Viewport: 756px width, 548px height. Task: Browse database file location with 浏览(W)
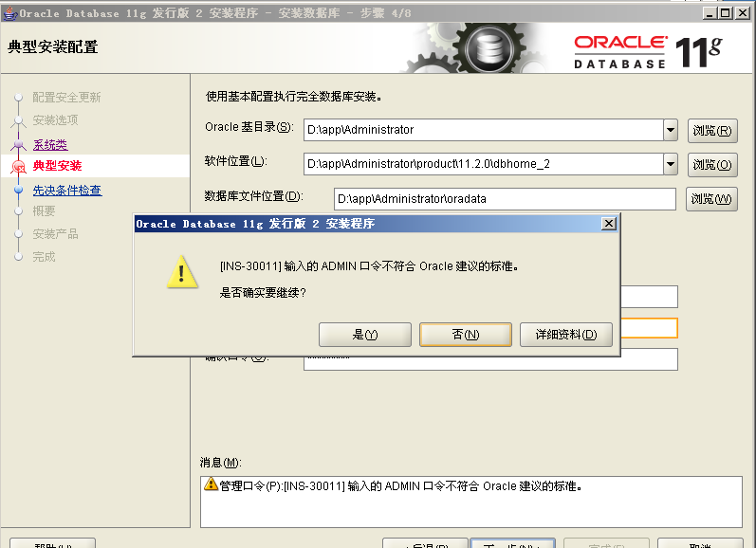pyautogui.click(x=711, y=199)
